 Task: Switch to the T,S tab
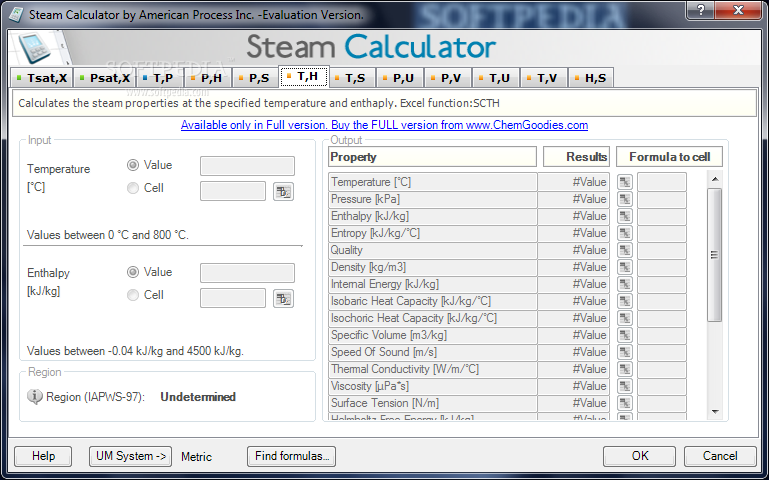(x=351, y=78)
